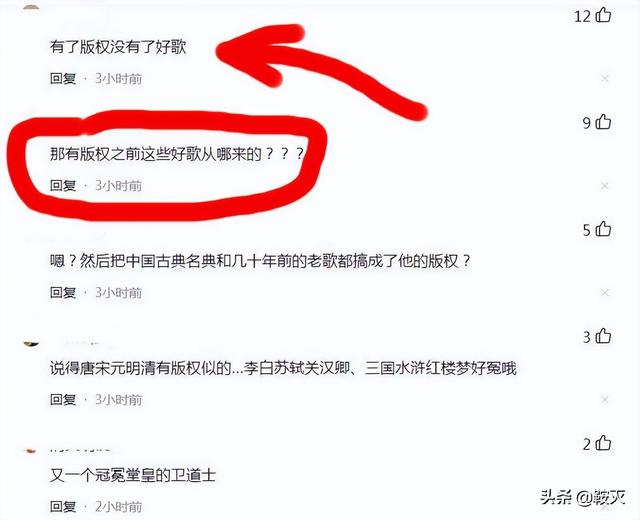Screen dimensions: 640x520
Task: Open comment text 有了版权没有了好歌
Action: [x=118, y=47]
